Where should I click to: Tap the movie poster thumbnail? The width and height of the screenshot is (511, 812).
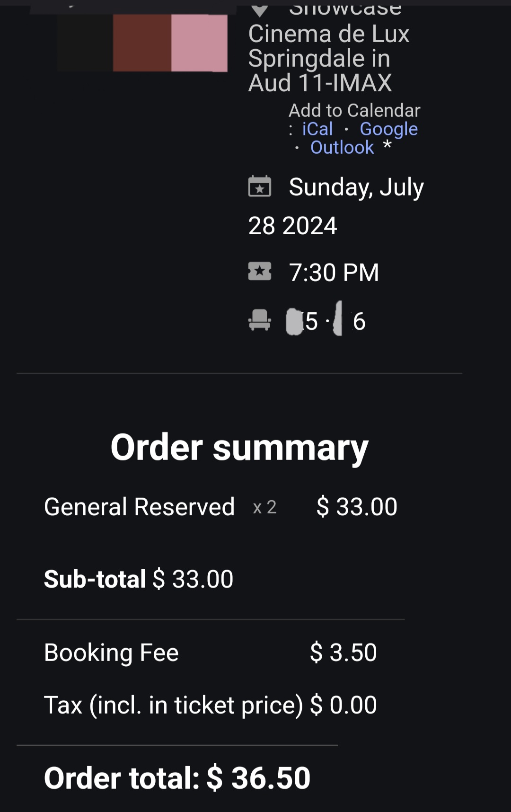click(142, 43)
